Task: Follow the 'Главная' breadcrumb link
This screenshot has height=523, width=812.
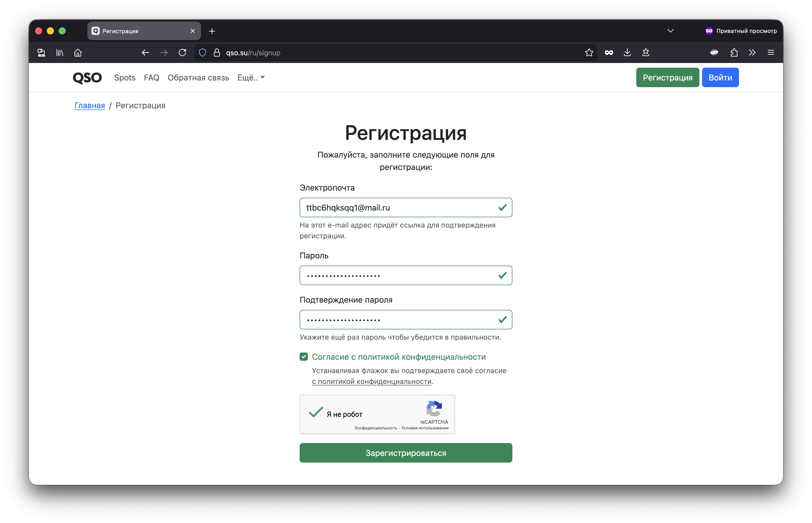Action: [x=90, y=106]
